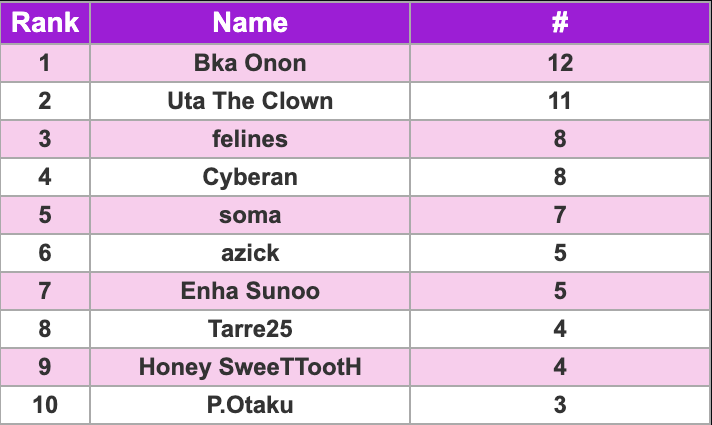Select the Tarre25 name cell
Image resolution: width=712 pixels, height=425 pixels.
click(250, 330)
